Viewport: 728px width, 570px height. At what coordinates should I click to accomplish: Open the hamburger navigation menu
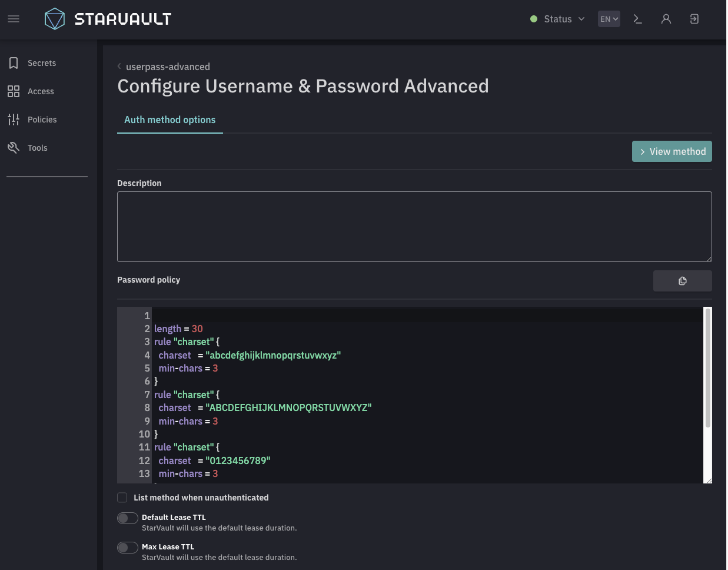pyautogui.click(x=14, y=19)
